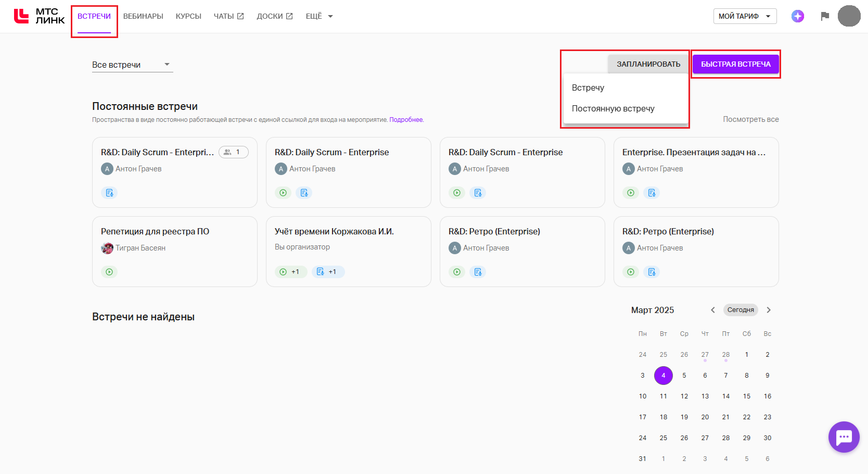Go to previous month in calendar
Viewport: 868px width, 474px height.
point(713,310)
